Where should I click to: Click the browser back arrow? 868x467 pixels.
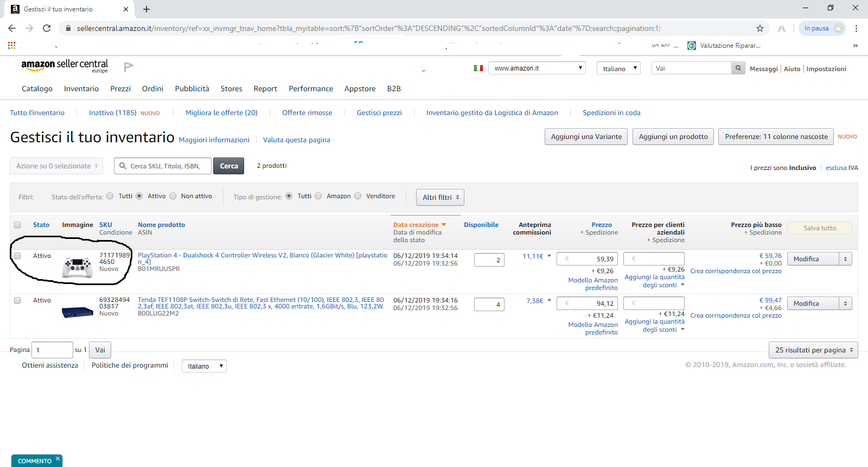(12, 28)
